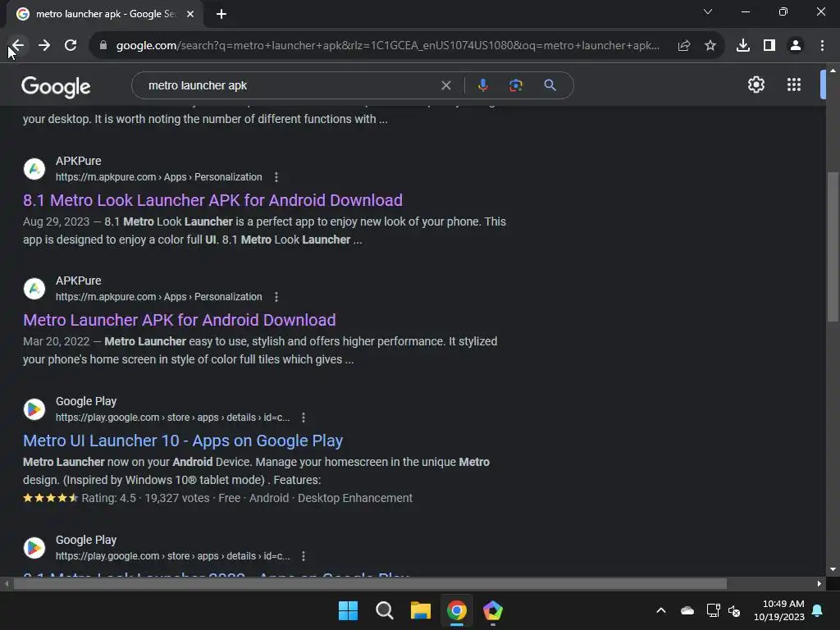This screenshot has height=630, width=840.
Task: Open File Explorer from taskbar
Action: 421,610
